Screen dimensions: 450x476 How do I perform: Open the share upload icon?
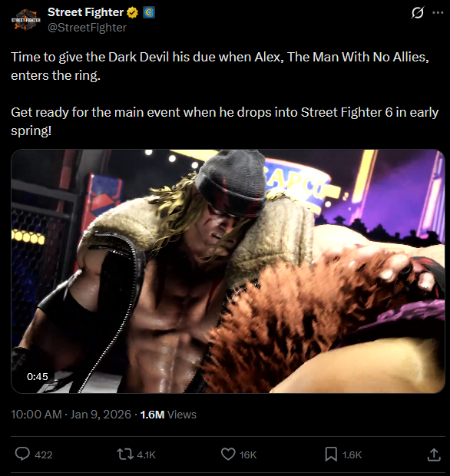tap(434, 455)
